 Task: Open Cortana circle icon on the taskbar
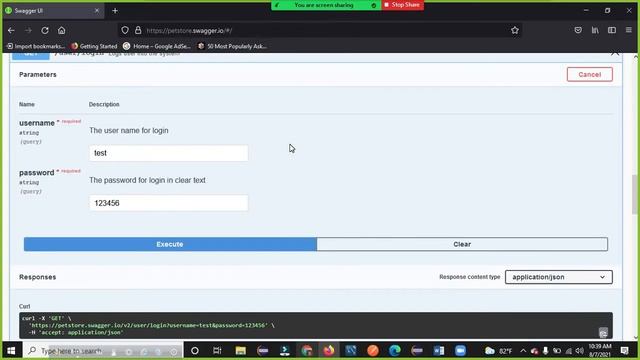click(x=195, y=351)
